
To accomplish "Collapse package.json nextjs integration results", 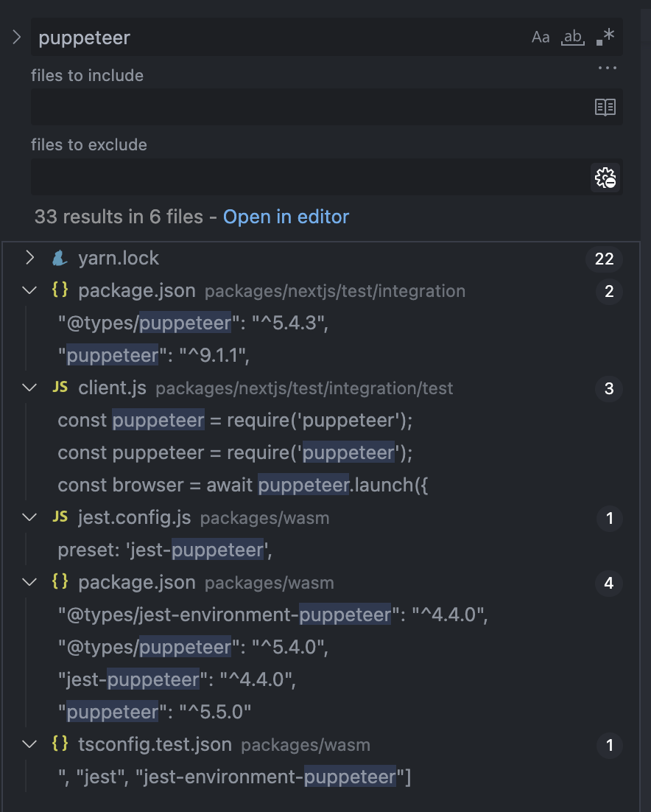I will point(30,290).
